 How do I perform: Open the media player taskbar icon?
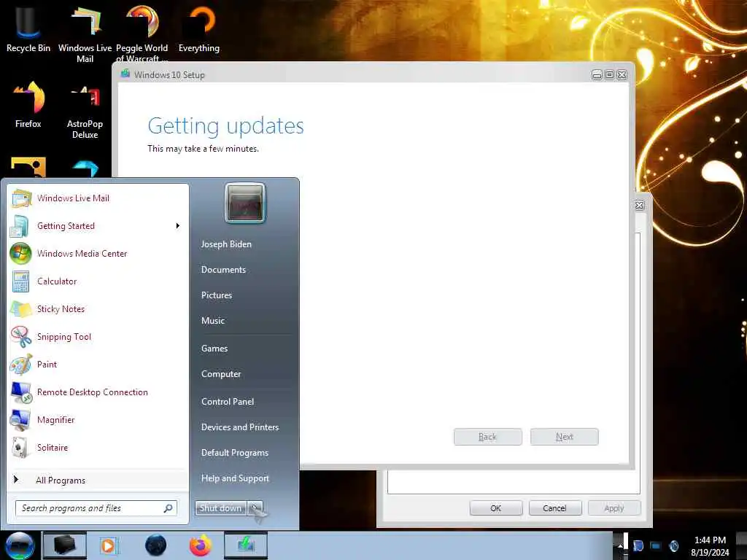pyautogui.click(x=108, y=545)
